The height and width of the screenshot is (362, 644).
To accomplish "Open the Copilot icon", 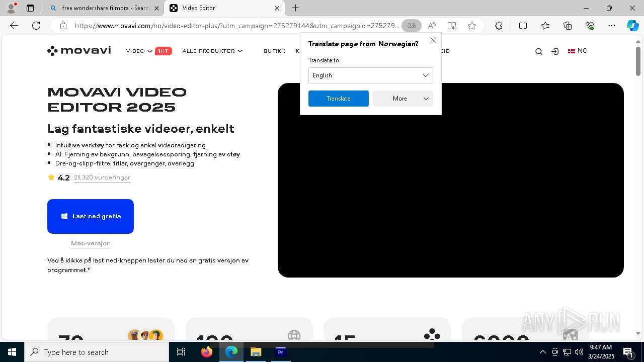I will pos(632,26).
